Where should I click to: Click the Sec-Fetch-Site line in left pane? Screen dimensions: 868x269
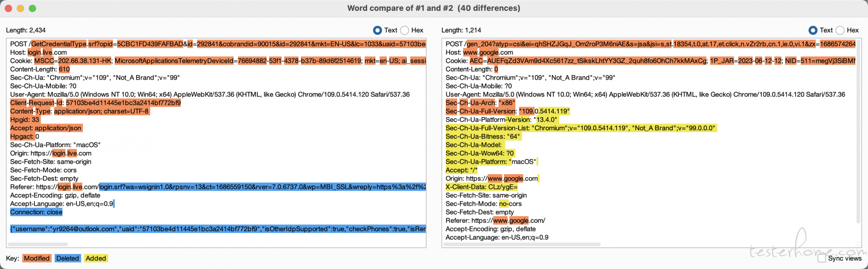click(51, 161)
